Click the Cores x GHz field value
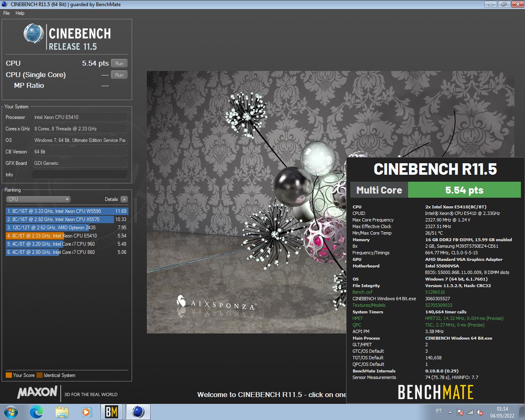525x420 pixels. click(80, 129)
